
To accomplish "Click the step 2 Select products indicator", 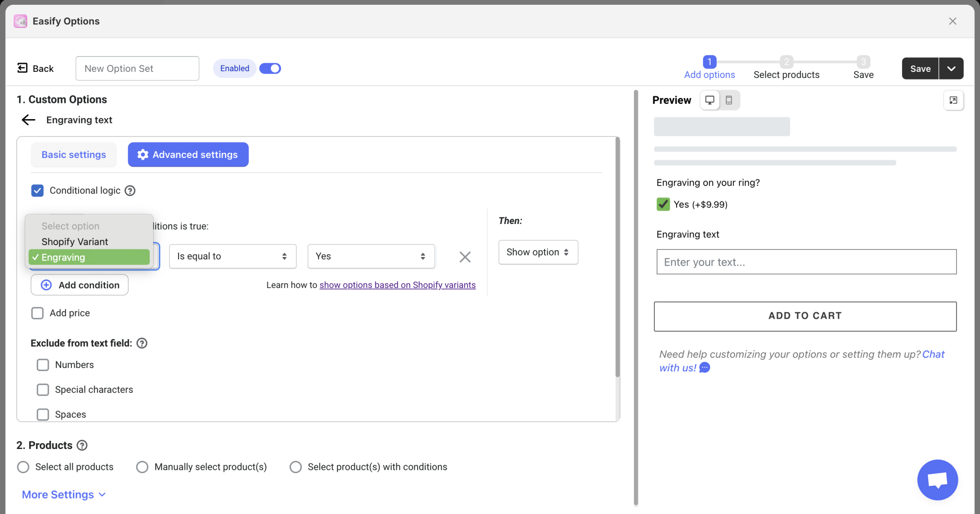I will (x=786, y=67).
